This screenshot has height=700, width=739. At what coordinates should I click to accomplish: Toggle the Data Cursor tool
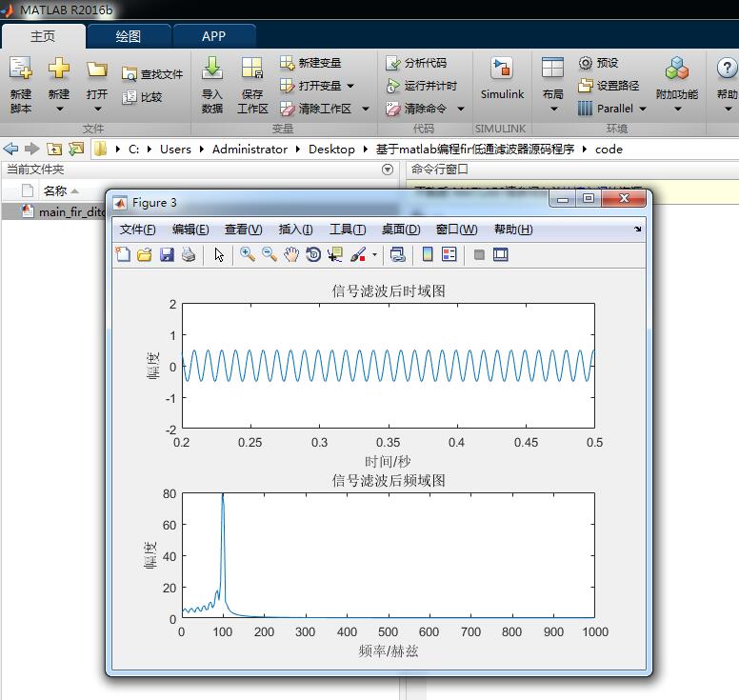(x=335, y=254)
